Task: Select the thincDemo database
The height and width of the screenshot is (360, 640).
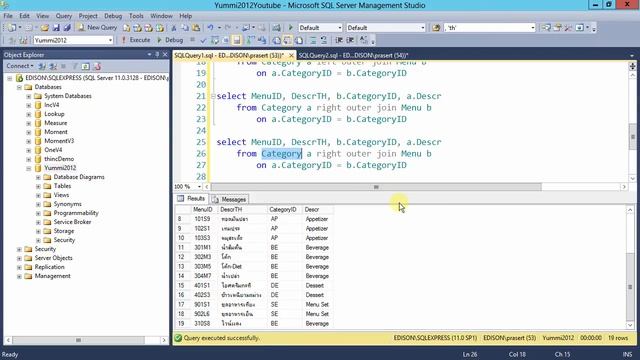Action: point(59,159)
